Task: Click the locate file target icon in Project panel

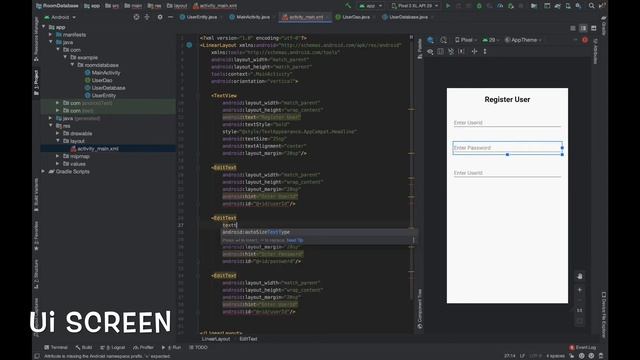Action: point(136,17)
